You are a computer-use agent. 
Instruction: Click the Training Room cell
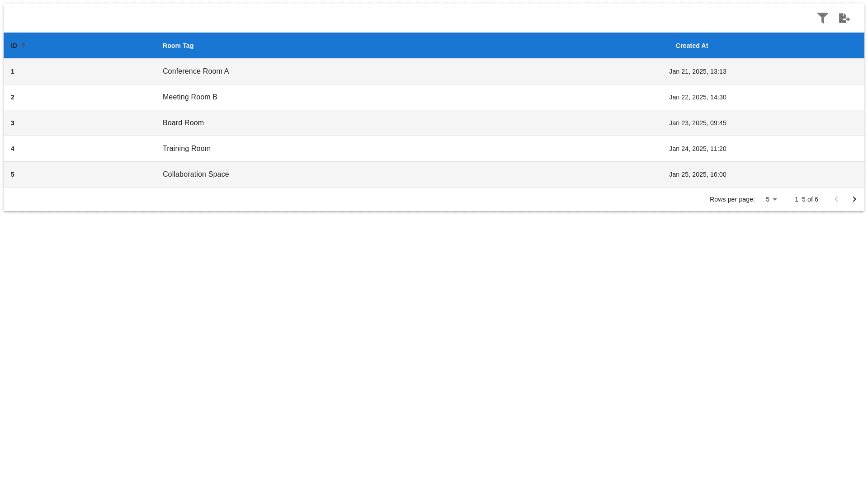coord(186,149)
